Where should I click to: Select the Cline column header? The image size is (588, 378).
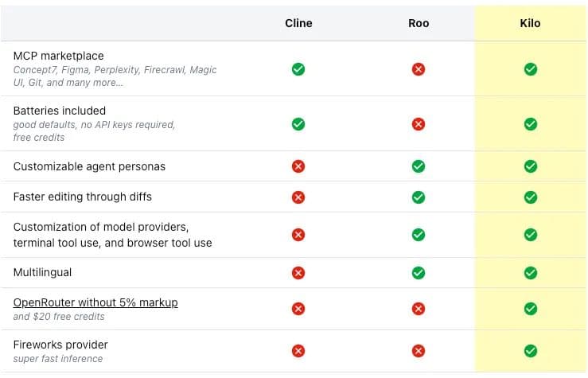[x=298, y=23]
